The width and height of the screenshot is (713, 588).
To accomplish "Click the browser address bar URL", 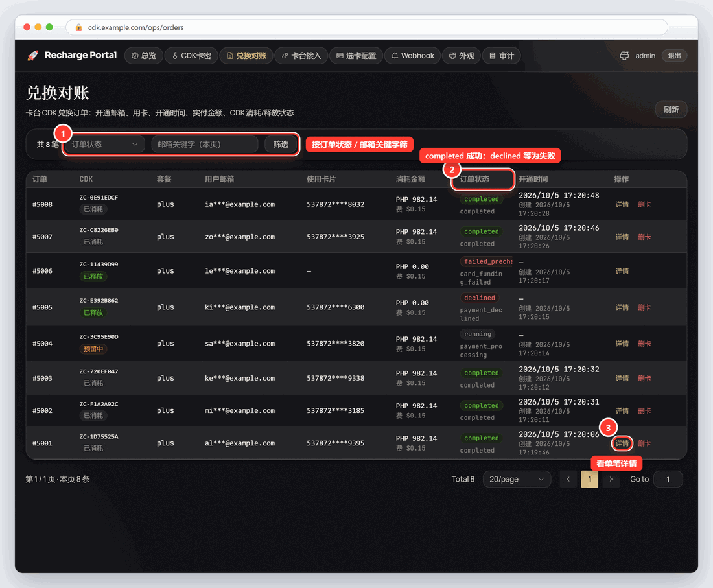I will point(136,27).
